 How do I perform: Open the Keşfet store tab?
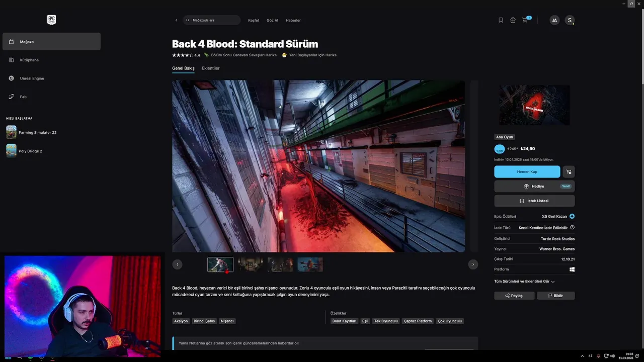coord(254,20)
